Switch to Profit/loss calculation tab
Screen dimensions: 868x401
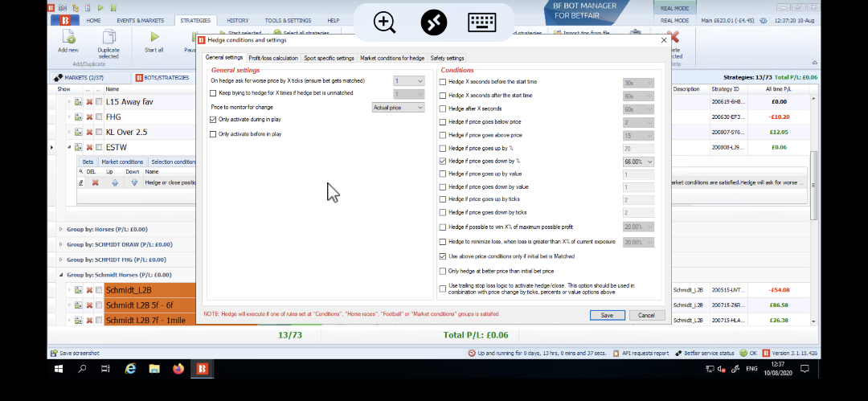[273, 58]
